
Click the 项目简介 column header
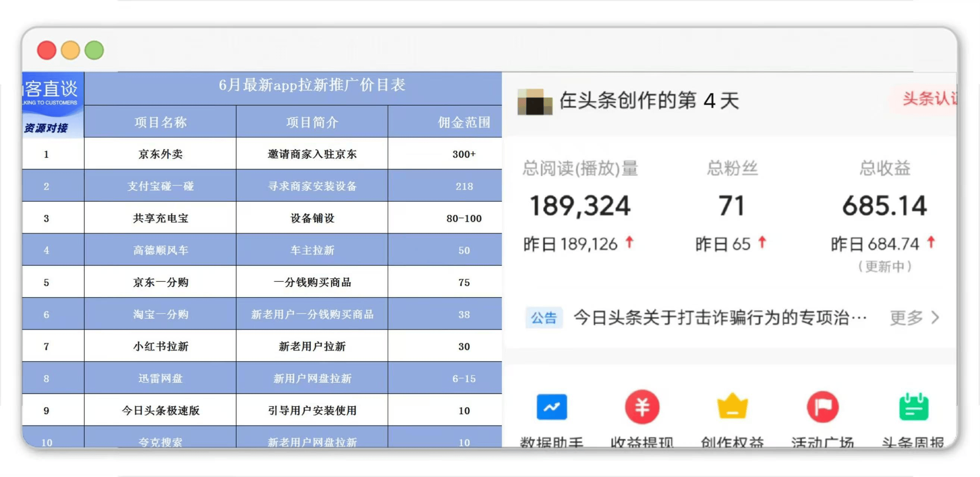pos(312,122)
